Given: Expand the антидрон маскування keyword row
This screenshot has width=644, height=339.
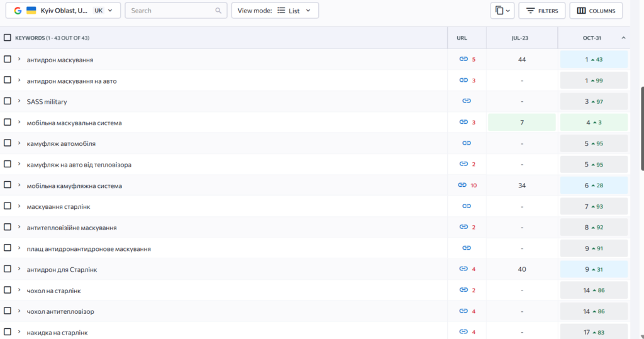Looking at the screenshot, I should [x=19, y=59].
